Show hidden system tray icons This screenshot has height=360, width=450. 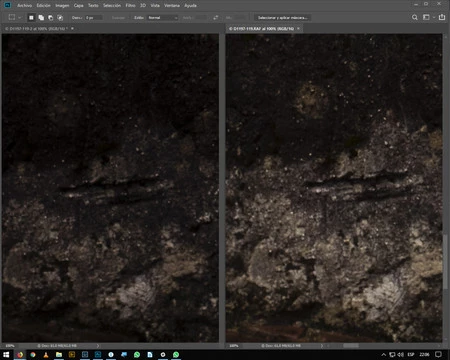pyautogui.click(x=383, y=355)
